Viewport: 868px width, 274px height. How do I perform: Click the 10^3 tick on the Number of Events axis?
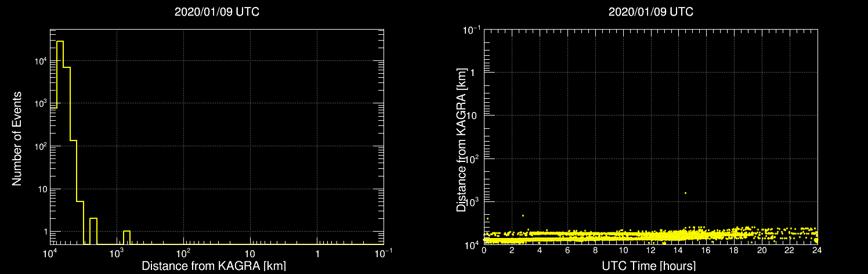click(x=40, y=103)
